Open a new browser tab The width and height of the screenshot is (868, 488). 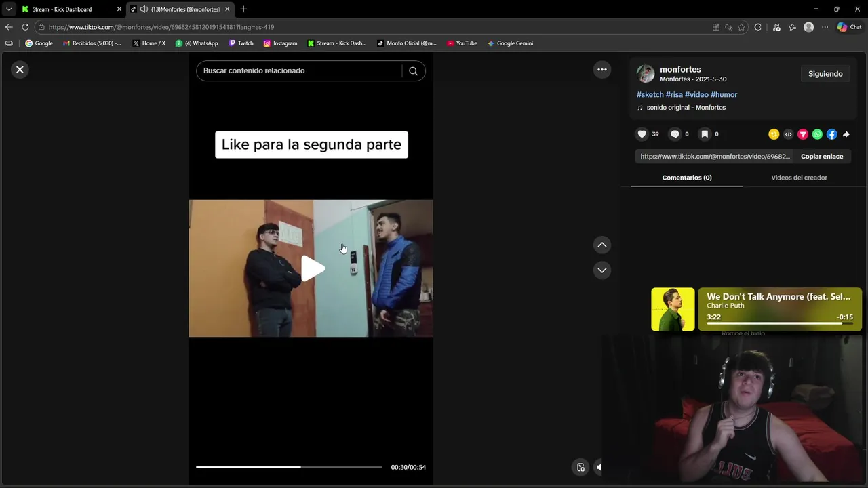243,9
